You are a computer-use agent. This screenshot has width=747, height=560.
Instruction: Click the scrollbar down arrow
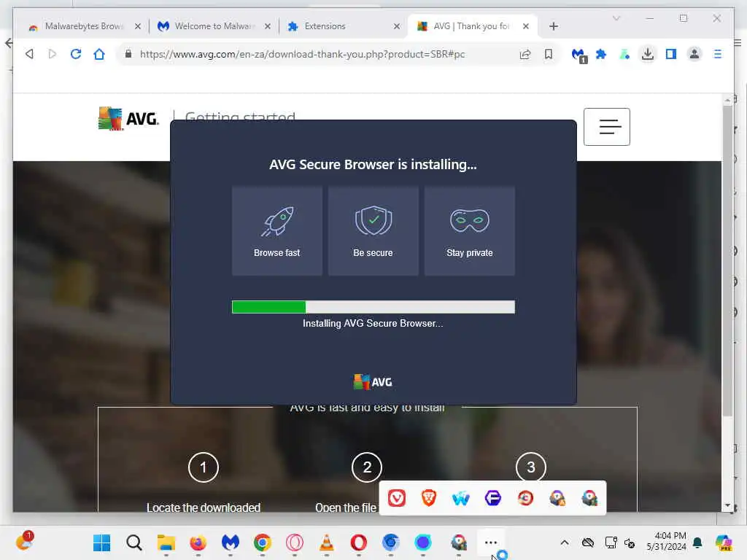727,505
